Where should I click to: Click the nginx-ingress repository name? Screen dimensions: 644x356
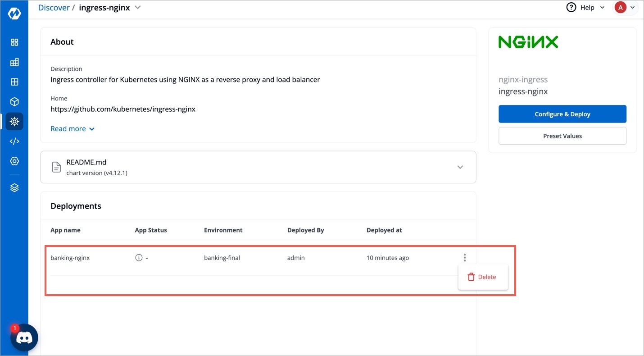[x=523, y=80]
